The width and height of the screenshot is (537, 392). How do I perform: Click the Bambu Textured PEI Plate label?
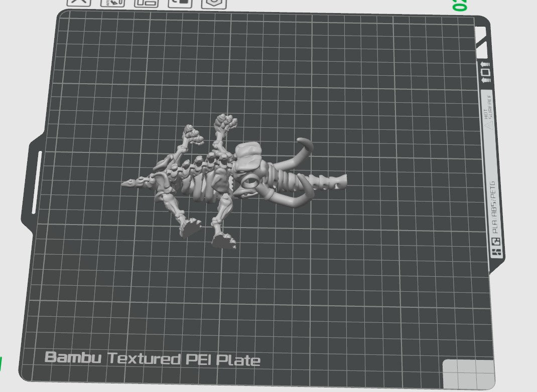pyautogui.click(x=153, y=359)
